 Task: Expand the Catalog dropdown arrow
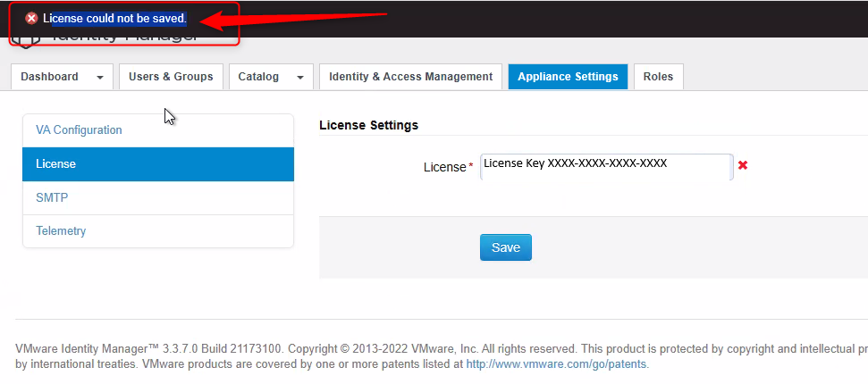(x=299, y=78)
